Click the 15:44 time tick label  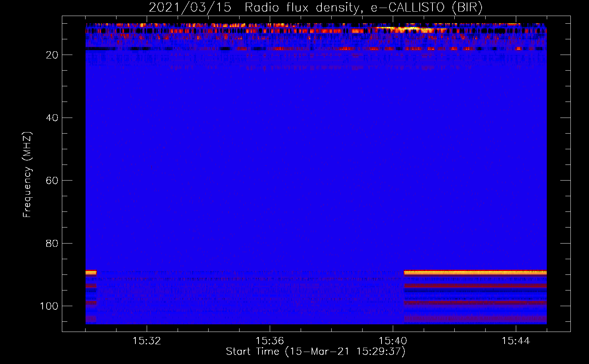pyautogui.click(x=516, y=341)
